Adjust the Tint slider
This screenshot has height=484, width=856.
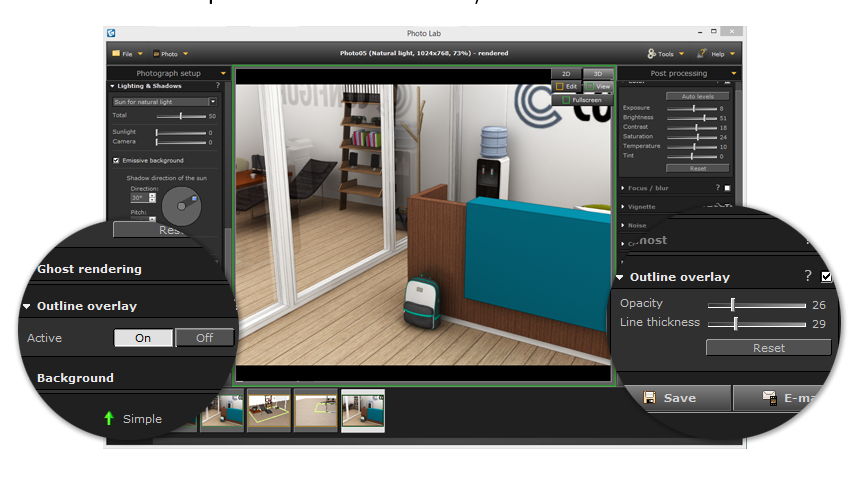point(692,156)
